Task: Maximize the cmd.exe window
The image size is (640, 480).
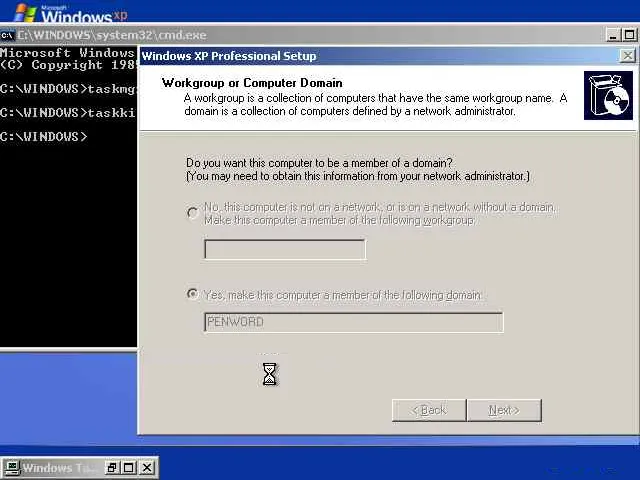Action: pyautogui.click(x=629, y=35)
